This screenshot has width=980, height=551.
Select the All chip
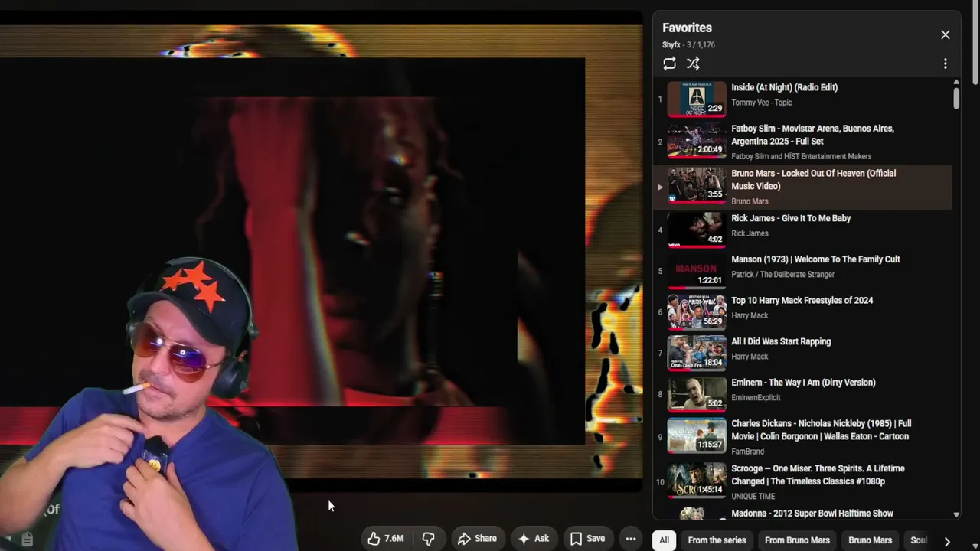point(664,540)
